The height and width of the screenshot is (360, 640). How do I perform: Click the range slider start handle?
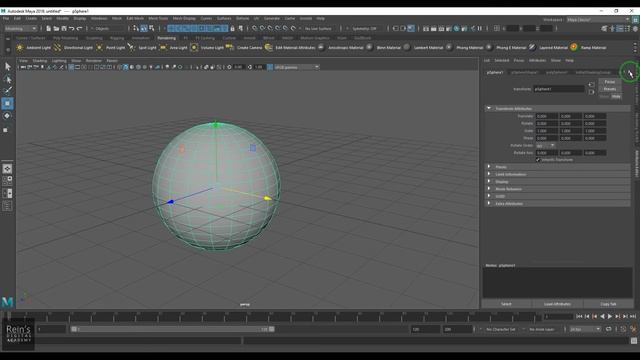74,329
